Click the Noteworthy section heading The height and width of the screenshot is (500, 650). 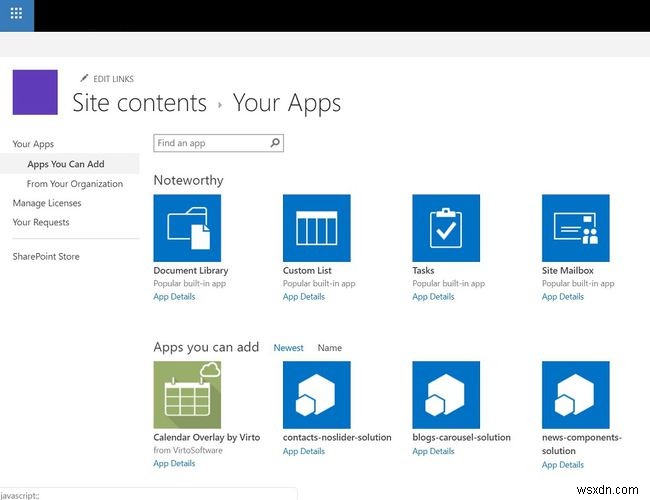(x=189, y=180)
